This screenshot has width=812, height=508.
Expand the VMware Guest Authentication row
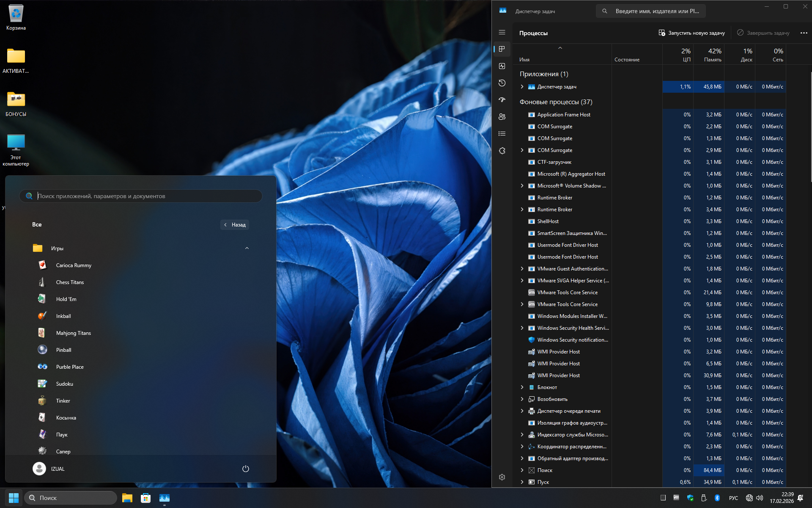[x=522, y=269]
